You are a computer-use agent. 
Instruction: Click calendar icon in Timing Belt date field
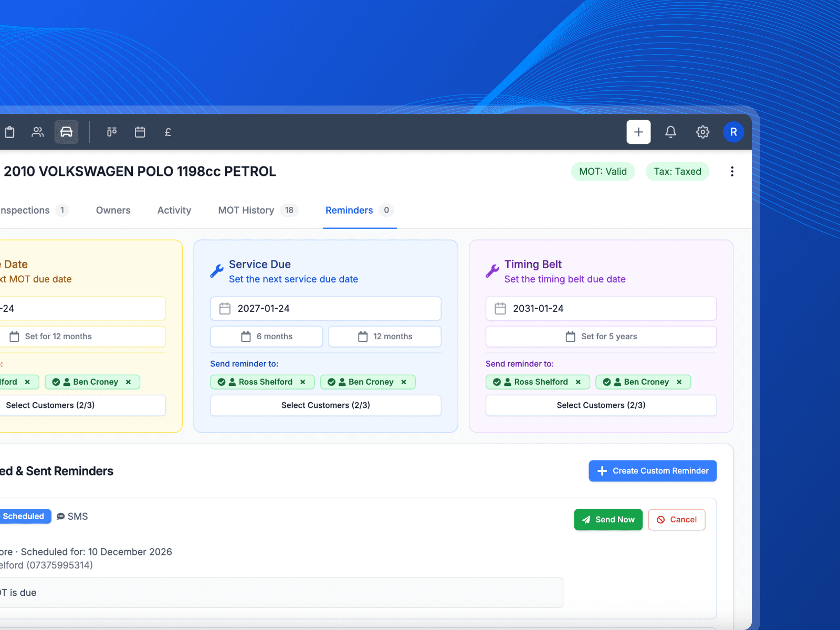click(500, 309)
